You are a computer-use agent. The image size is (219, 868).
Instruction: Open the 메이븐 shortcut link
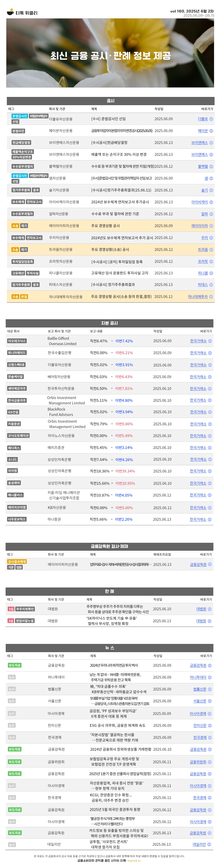pyautogui.click(x=203, y=131)
